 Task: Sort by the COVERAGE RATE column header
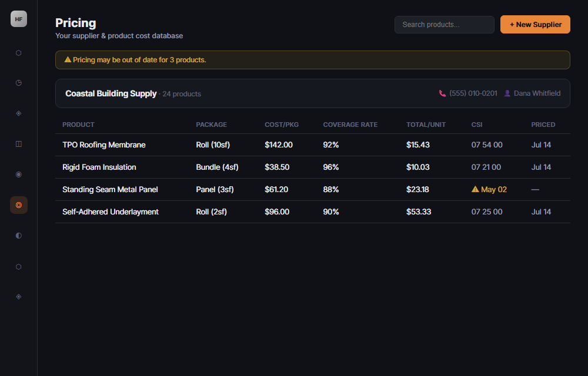click(x=350, y=125)
